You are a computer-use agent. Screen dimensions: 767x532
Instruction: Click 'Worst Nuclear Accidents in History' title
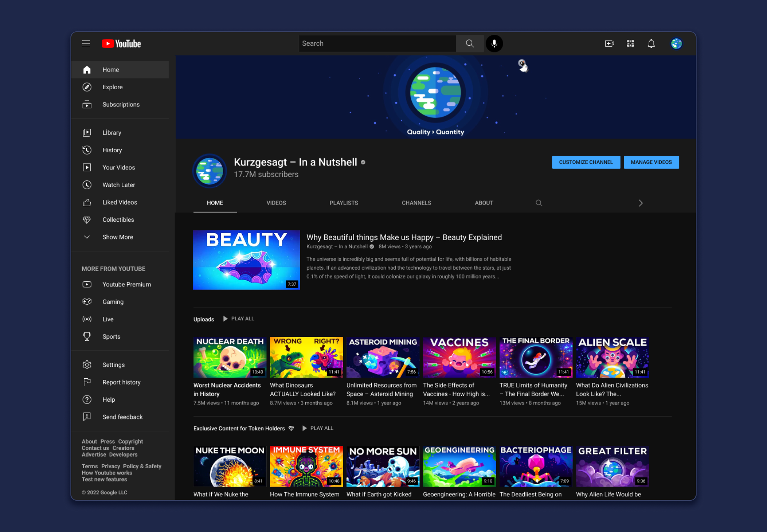coord(227,390)
